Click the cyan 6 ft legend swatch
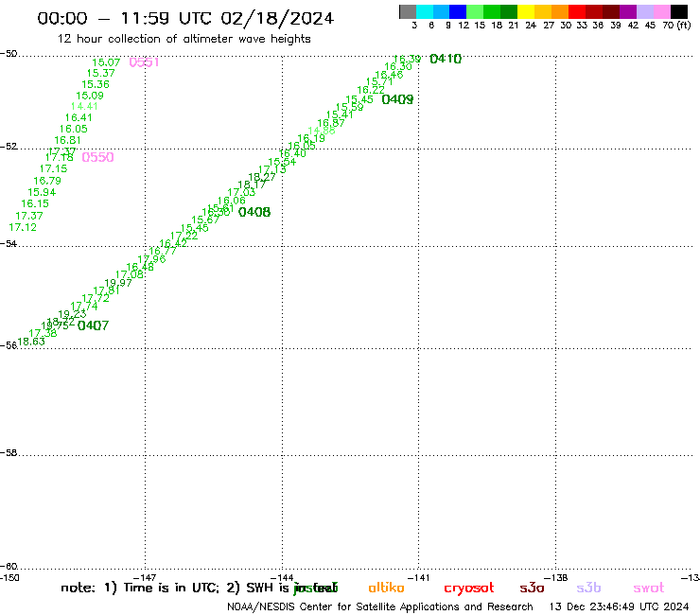 point(425,11)
